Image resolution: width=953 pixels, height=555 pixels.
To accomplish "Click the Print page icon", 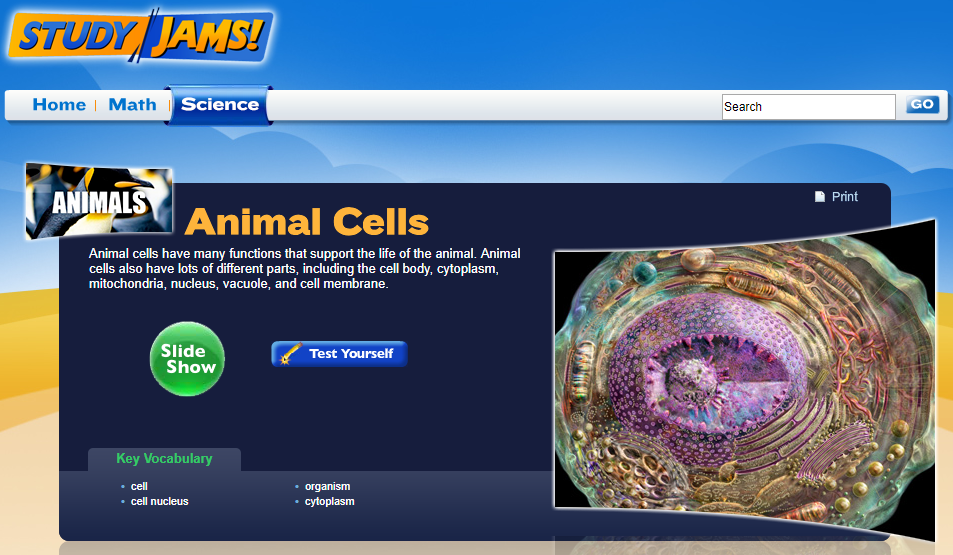I will [819, 196].
